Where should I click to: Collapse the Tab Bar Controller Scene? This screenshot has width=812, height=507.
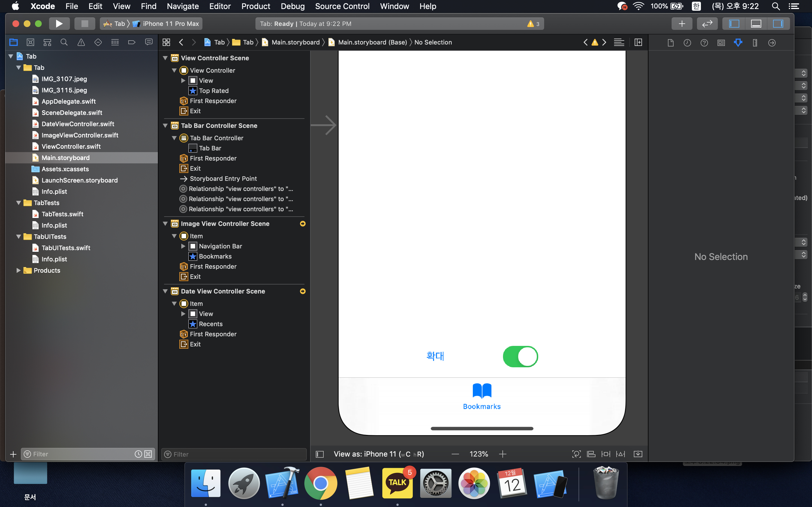[x=166, y=126]
